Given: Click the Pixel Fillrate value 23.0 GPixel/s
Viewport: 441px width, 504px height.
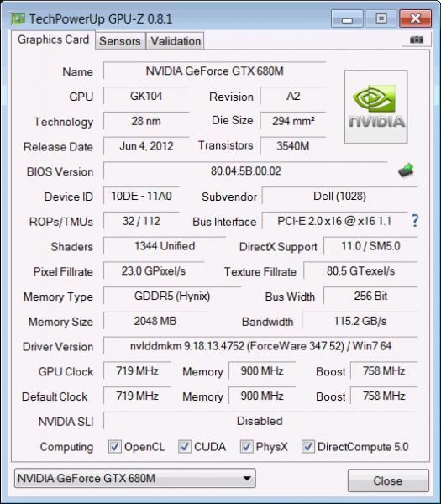Looking at the screenshot, I should tap(154, 271).
